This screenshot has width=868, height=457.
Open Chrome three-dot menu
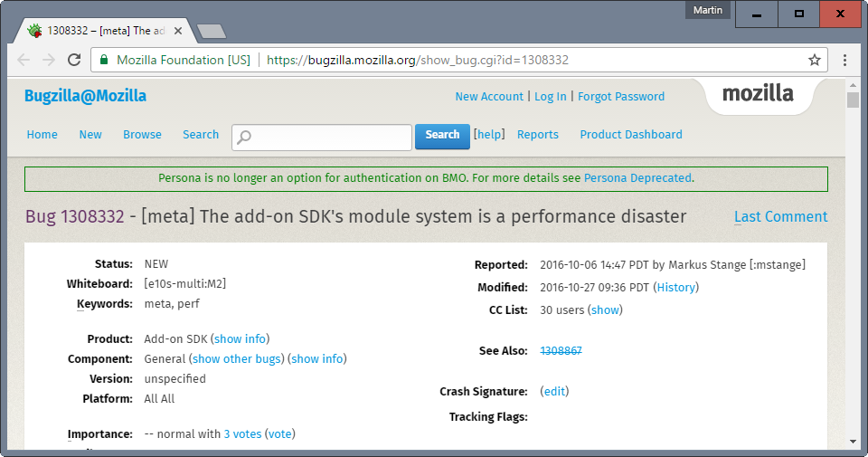coord(844,60)
